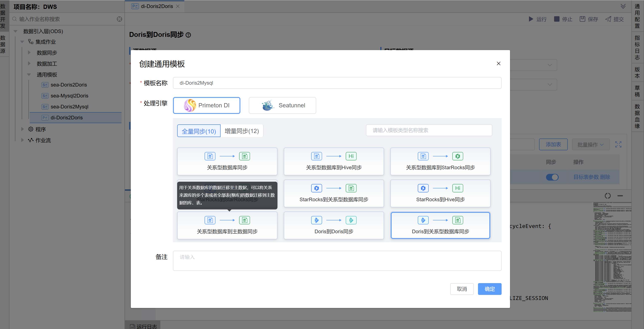This screenshot has height=329, width=644.
Task: Click the stop (停止) square icon
Action: click(x=557, y=19)
